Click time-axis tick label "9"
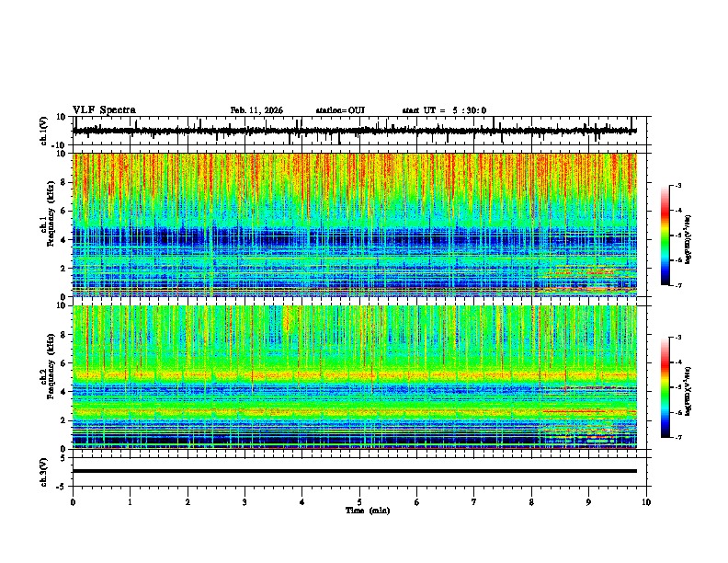 (x=588, y=502)
